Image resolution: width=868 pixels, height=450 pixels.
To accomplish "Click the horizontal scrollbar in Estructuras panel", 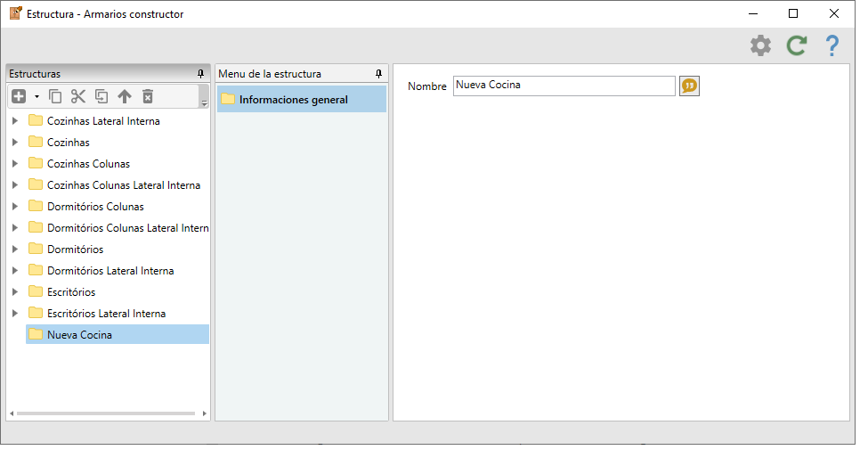I will [106, 414].
